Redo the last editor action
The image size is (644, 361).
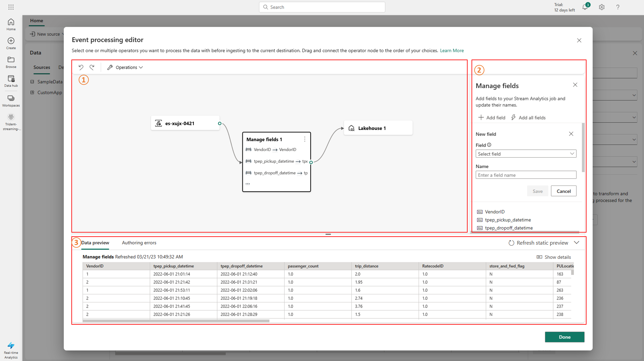92,67
